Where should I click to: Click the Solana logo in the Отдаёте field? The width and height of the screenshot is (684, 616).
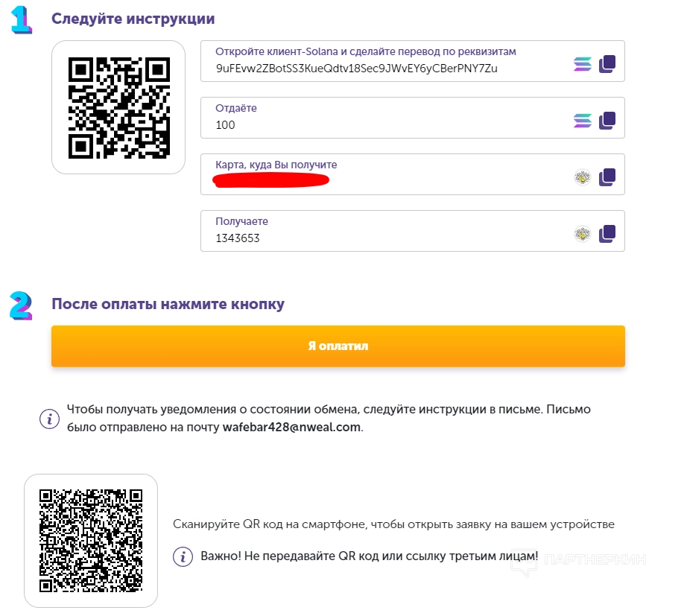coord(582,120)
